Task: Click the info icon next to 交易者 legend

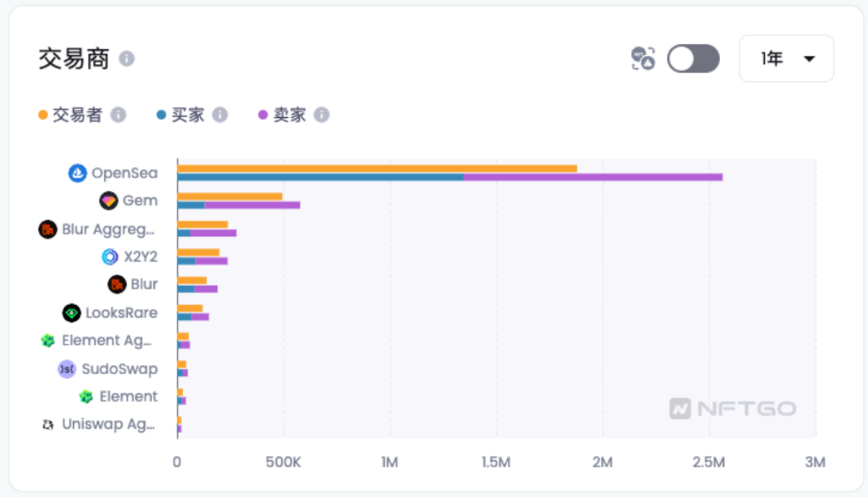Action: coord(118,115)
